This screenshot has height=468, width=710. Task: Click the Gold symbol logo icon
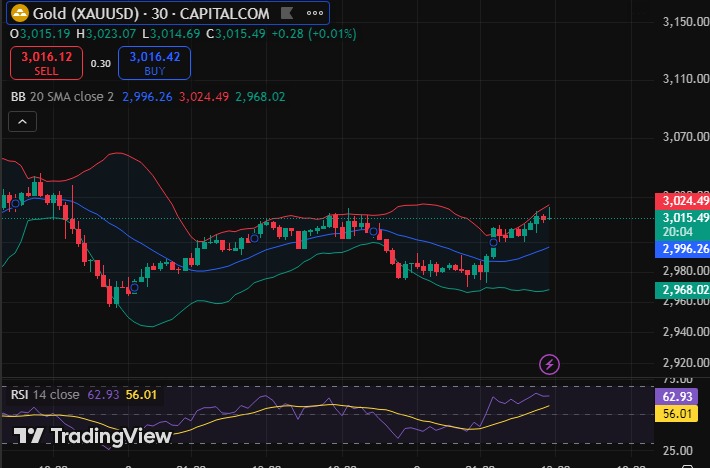point(19,13)
